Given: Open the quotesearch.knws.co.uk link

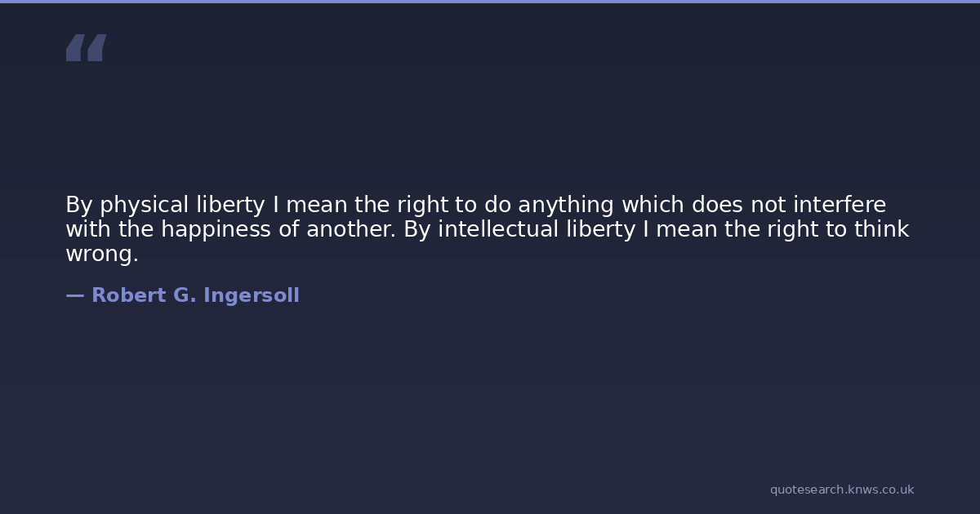Looking at the screenshot, I should tap(841, 490).
